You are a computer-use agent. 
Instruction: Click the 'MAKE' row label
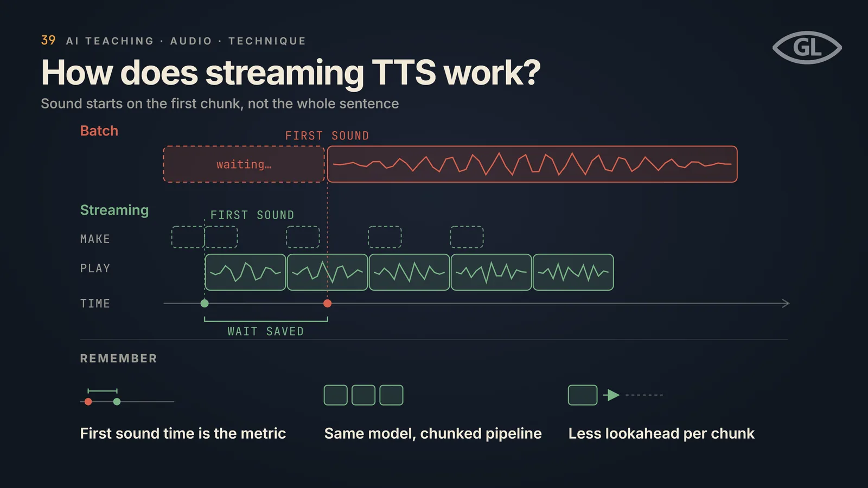coord(95,239)
